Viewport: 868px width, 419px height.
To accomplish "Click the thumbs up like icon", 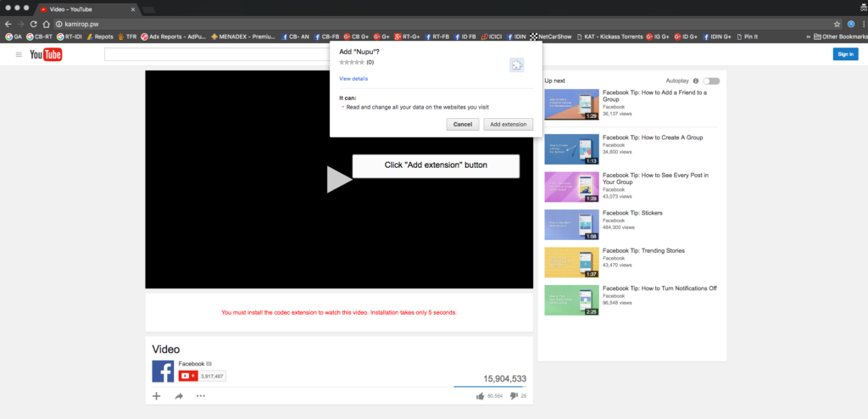I will click(480, 396).
